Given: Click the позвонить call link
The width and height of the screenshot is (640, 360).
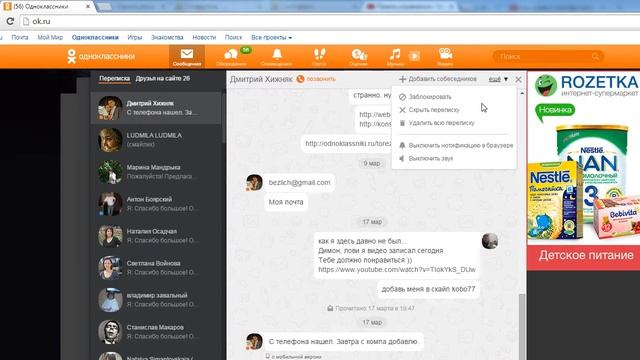Looking at the screenshot, I should (321, 79).
